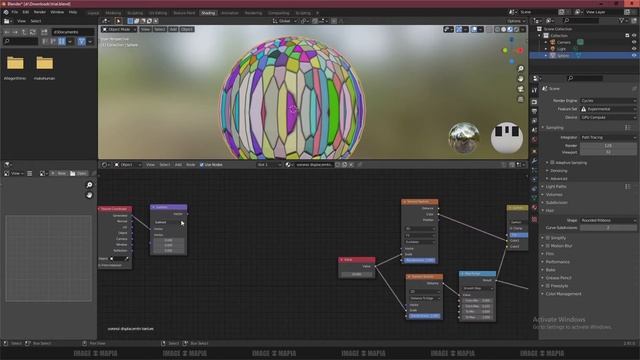The image size is (640, 360).
Task: Click the viewport header Object button
Action: coord(187,29)
